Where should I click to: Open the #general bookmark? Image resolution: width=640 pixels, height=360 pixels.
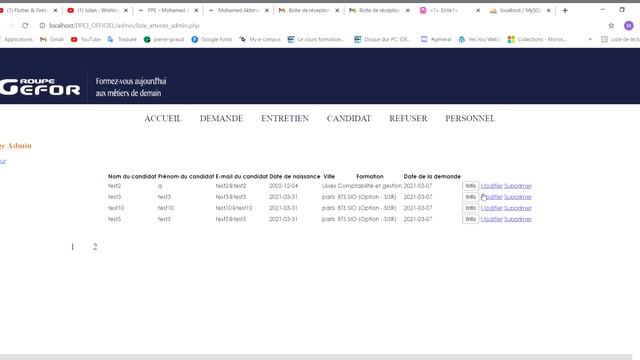tap(436, 39)
